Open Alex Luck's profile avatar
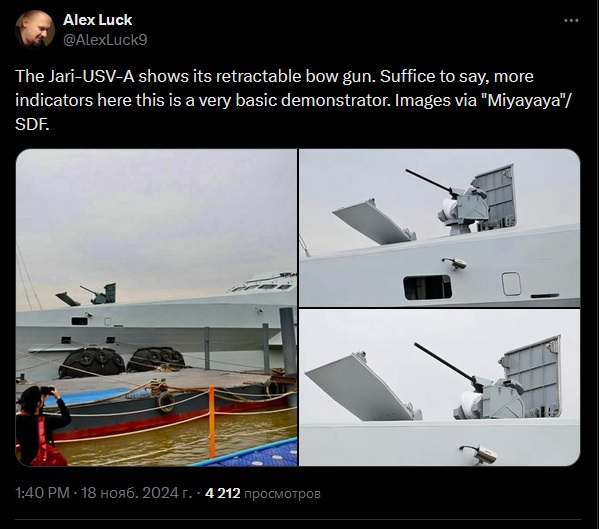599x529 pixels. point(35,29)
